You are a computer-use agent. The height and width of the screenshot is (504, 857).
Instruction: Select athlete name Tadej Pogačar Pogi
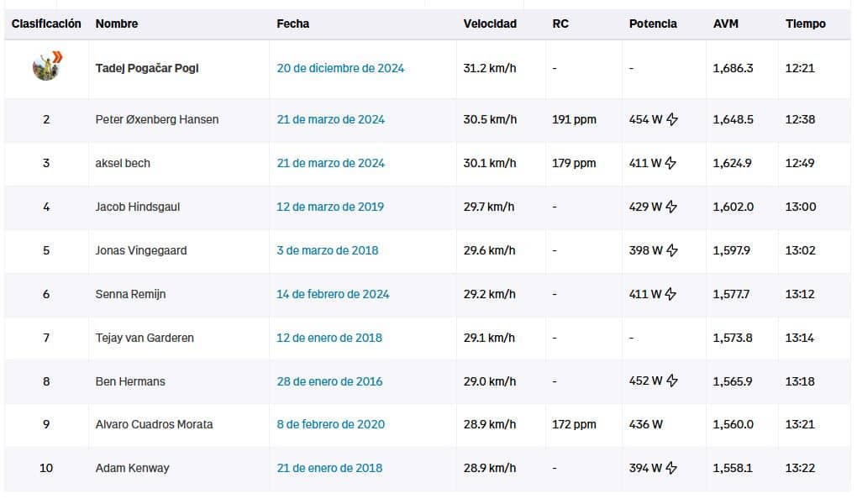147,68
